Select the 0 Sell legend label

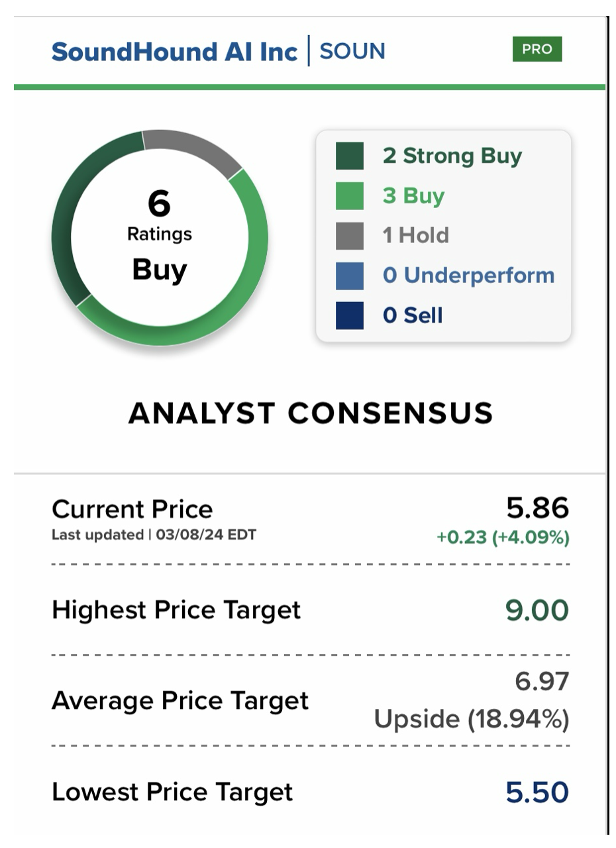pyautogui.click(x=413, y=315)
